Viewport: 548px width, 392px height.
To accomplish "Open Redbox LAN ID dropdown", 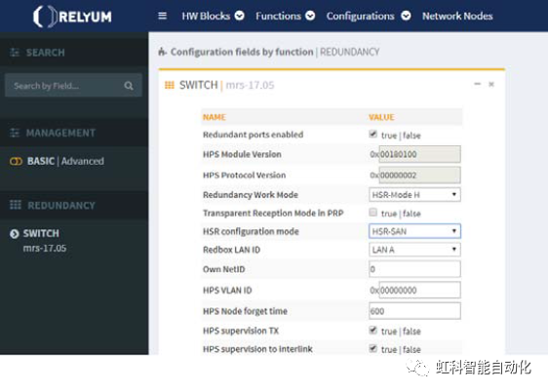I will click(414, 250).
